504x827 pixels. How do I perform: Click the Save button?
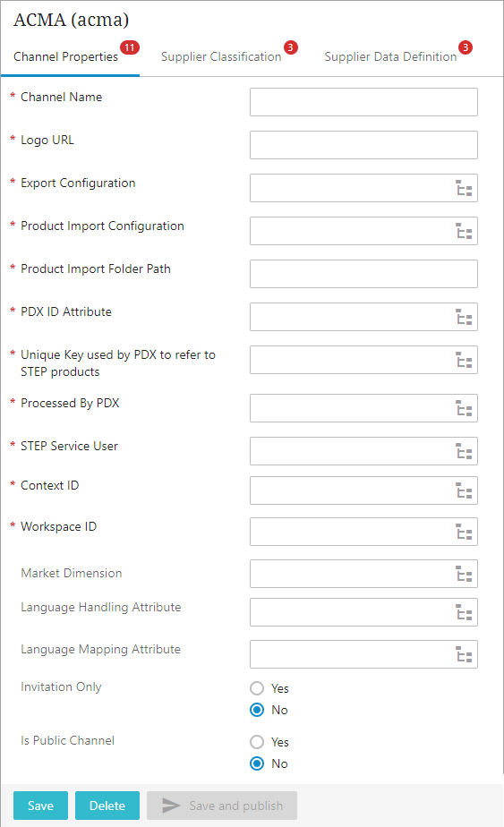tap(40, 806)
